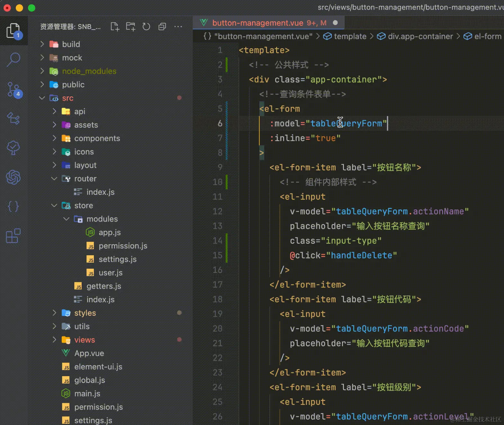Click the folder icon of the public folder
504x425 pixels.
pos(54,85)
